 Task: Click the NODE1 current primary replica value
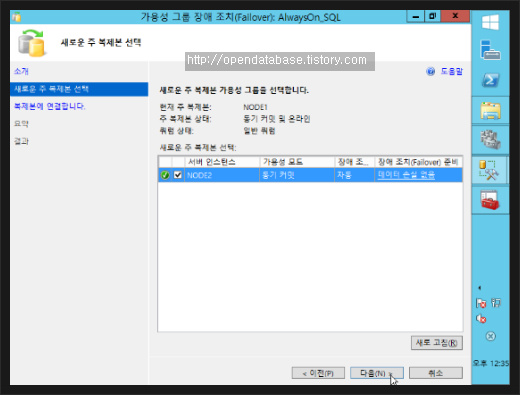(255, 107)
